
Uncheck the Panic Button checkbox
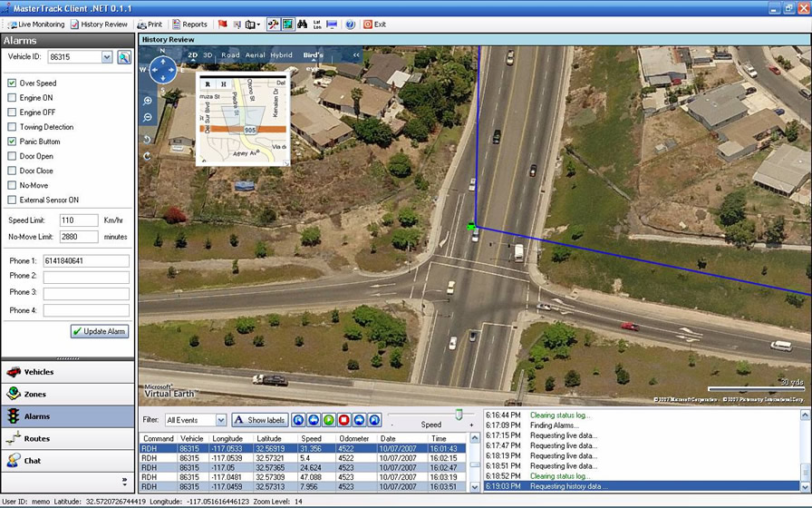[12, 141]
